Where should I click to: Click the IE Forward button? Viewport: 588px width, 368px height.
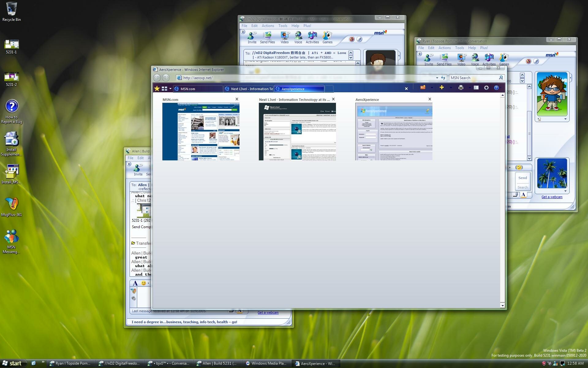coord(166,78)
